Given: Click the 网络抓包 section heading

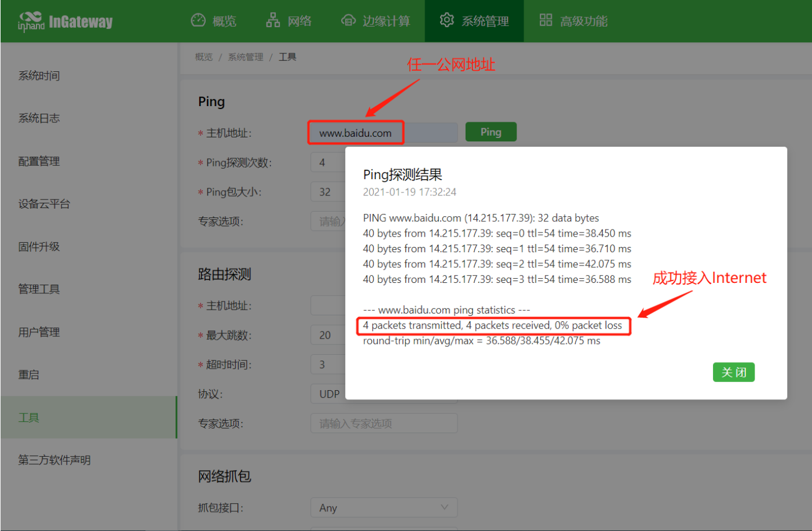Looking at the screenshot, I should coord(225,477).
